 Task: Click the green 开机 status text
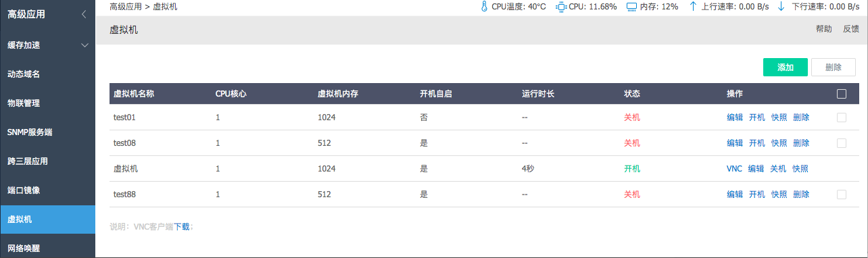(632, 169)
